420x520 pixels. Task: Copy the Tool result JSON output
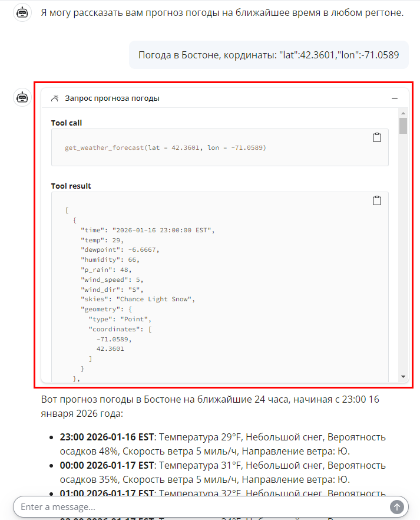[377, 200]
